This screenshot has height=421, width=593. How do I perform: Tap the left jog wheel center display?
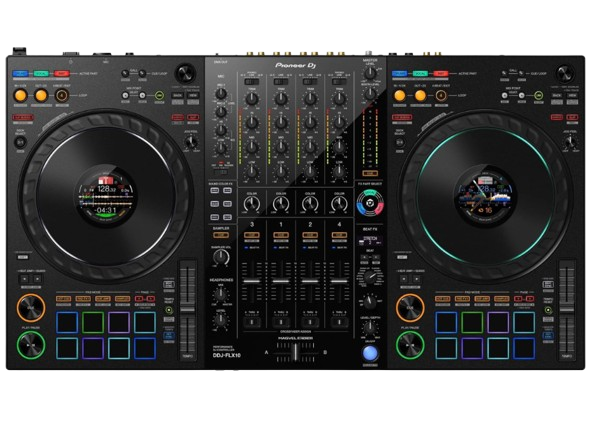[x=106, y=197]
